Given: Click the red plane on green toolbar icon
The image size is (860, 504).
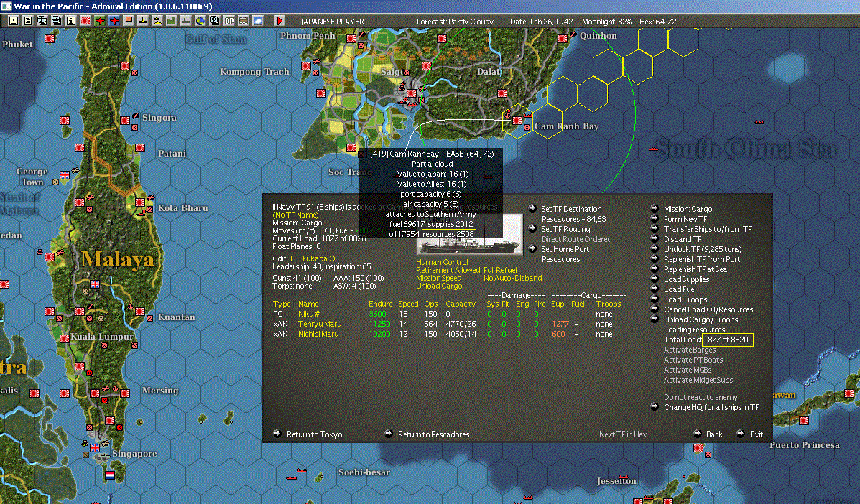Looking at the screenshot, I should 100,21.
